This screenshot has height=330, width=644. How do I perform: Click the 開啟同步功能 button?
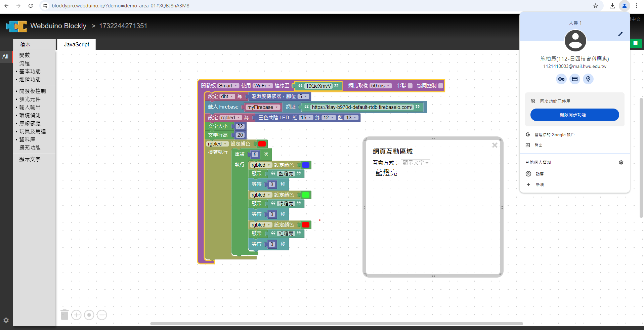coord(574,115)
